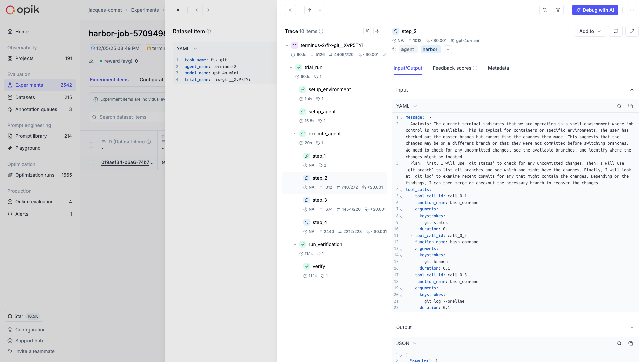Open the YAML format dropdown
The width and height of the screenshot is (644, 362).
[x=186, y=49]
